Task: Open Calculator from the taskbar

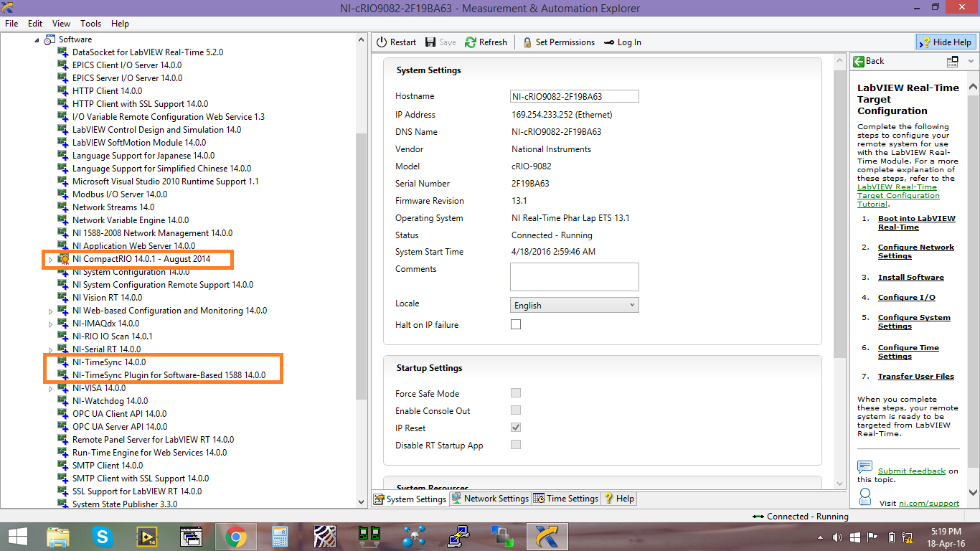Action: 280,536
